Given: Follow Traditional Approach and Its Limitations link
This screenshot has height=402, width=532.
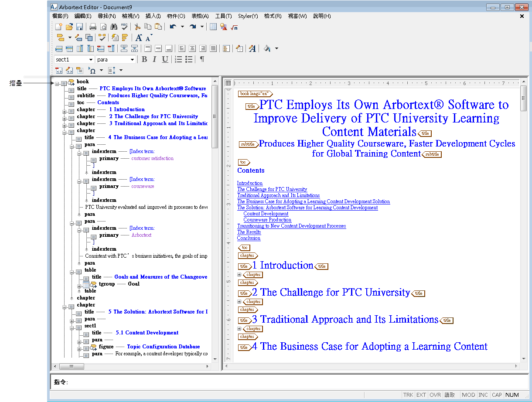Looking at the screenshot, I should 278,195.
